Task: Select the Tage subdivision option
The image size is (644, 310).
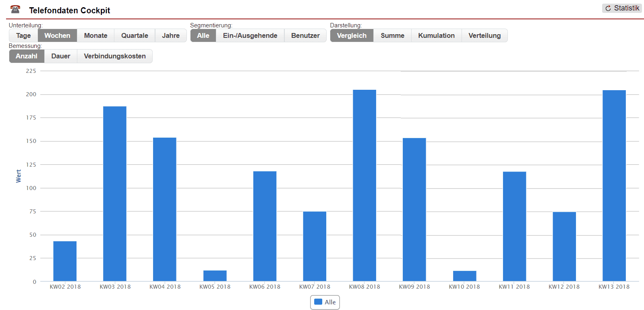Action: pyautogui.click(x=23, y=35)
